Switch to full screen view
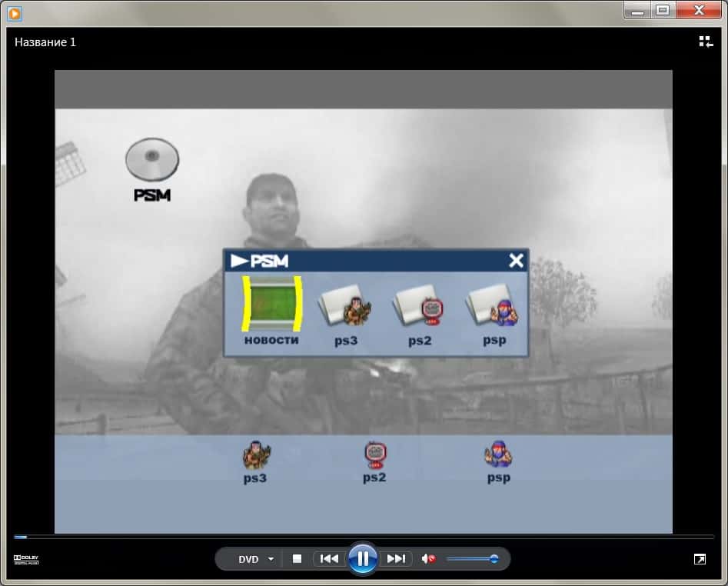 [x=700, y=559]
